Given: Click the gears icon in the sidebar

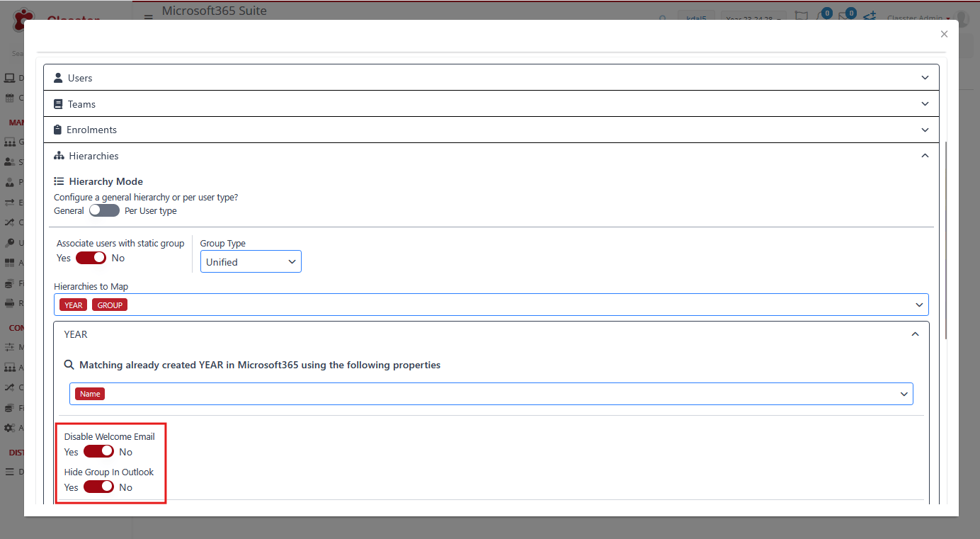Looking at the screenshot, I should coord(10,428).
